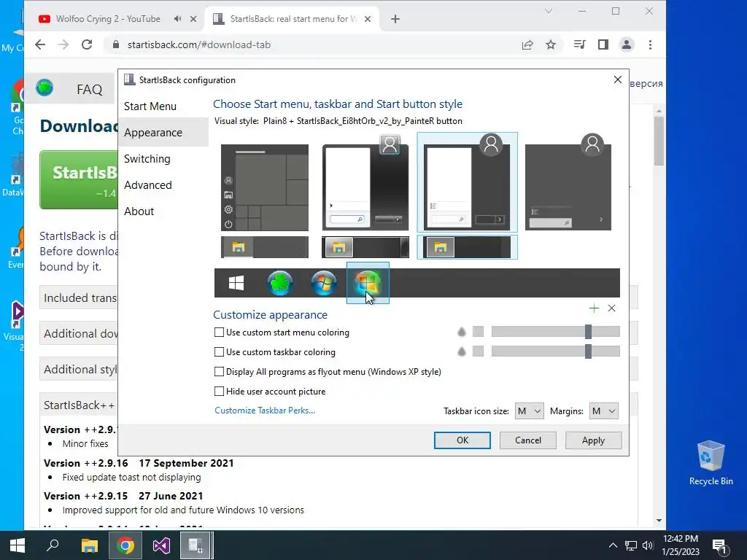Open File Explorer from the taskbar

tap(89, 545)
